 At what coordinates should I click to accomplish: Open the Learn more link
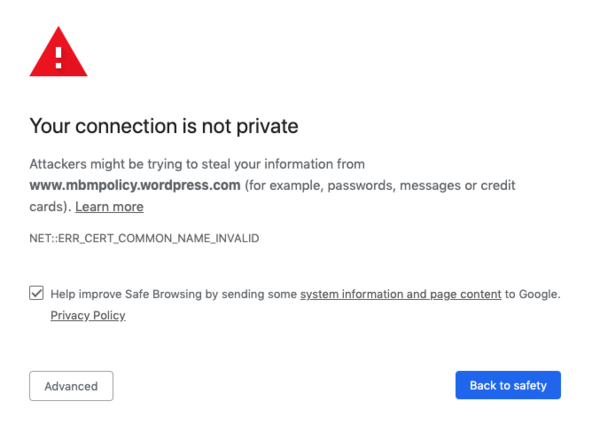click(109, 207)
